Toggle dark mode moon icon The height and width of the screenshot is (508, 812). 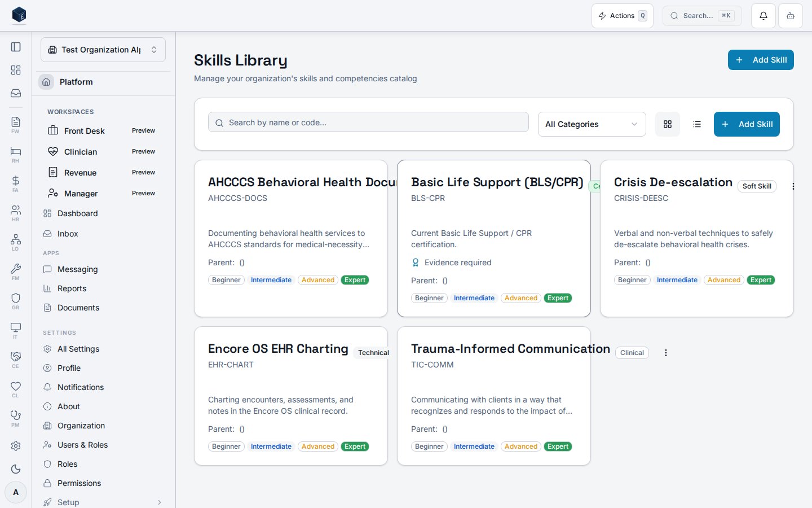[x=16, y=469]
